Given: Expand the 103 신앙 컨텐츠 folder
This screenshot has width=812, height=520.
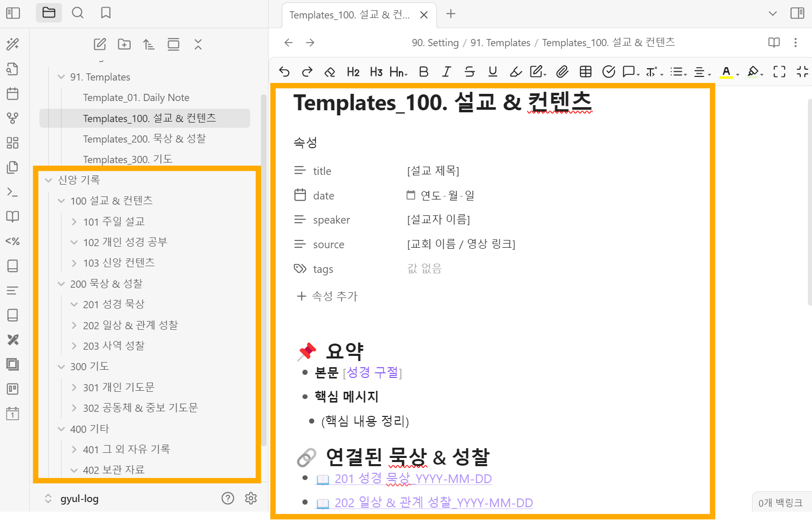Looking at the screenshot, I should point(74,263).
